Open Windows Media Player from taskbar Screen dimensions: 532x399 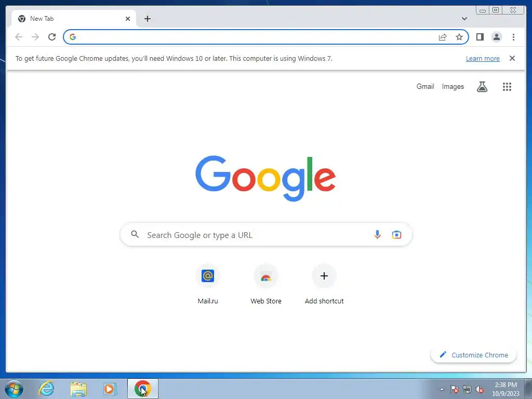pyautogui.click(x=110, y=389)
